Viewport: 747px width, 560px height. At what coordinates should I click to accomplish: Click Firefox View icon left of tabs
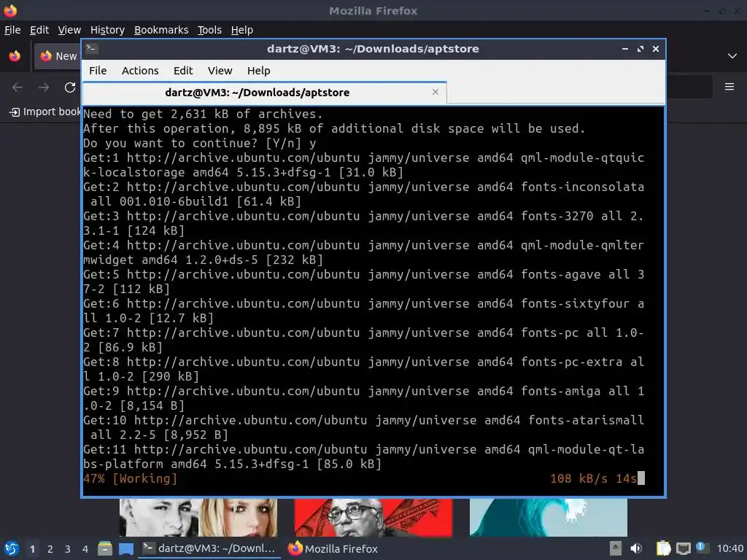coord(15,55)
